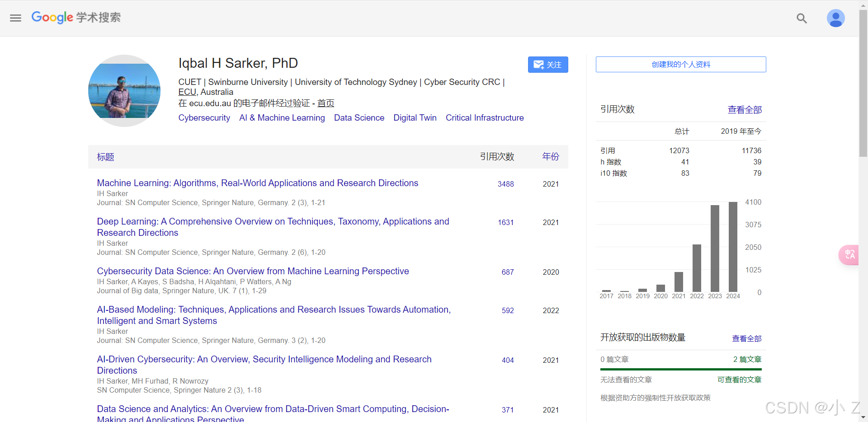Screen dimensions: 868x422
Task: View the 404 citations list
Action: click(508, 360)
